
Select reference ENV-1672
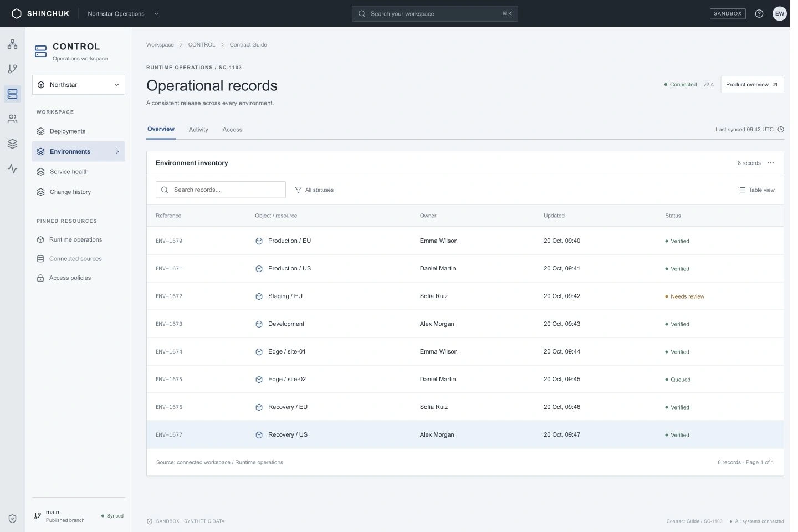[169, 296]
